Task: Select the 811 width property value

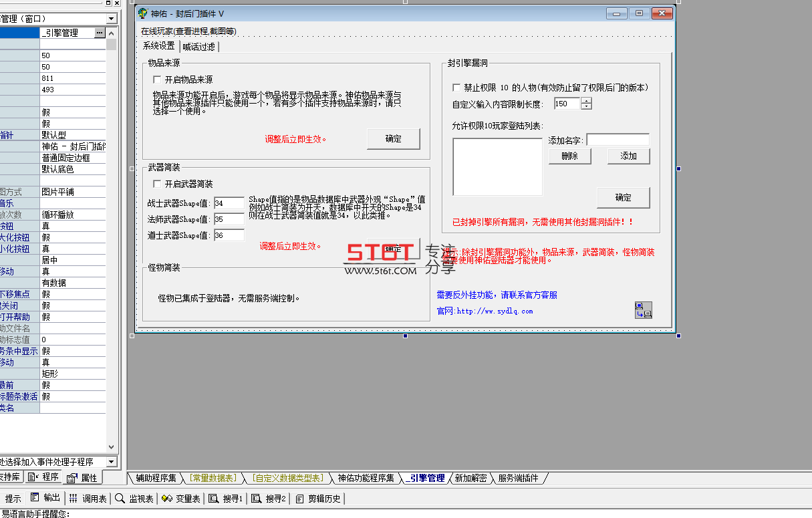Action: tap(73, 78)
